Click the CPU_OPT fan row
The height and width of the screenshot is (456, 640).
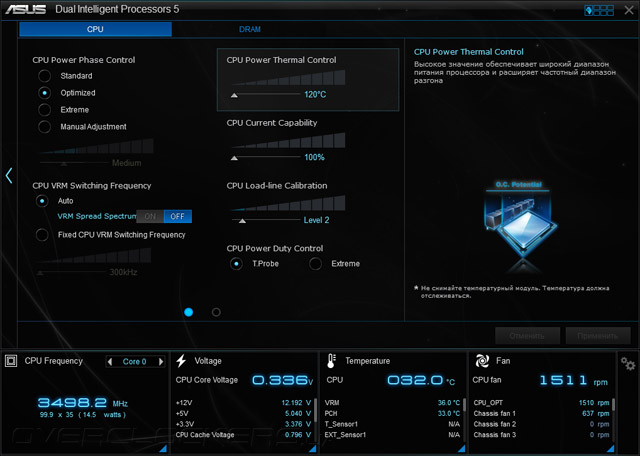pos(541,403)
